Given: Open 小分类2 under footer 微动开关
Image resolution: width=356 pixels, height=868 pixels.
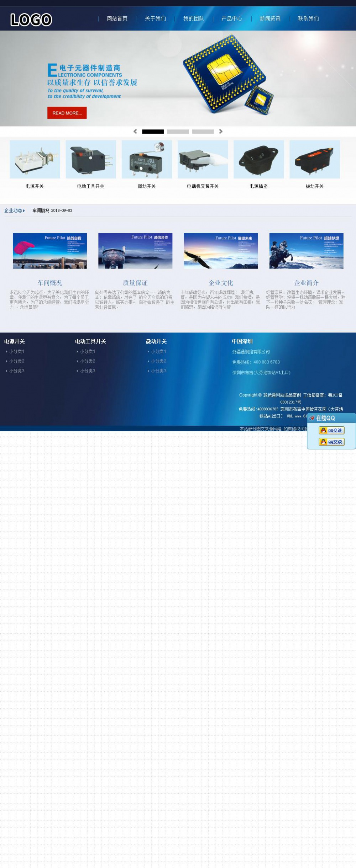Looking at the screenshot, I should 158,361.
